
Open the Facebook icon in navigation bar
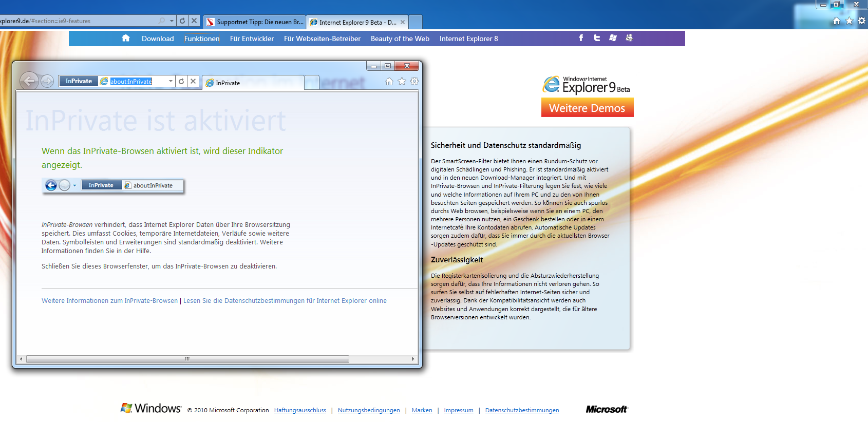581,38
